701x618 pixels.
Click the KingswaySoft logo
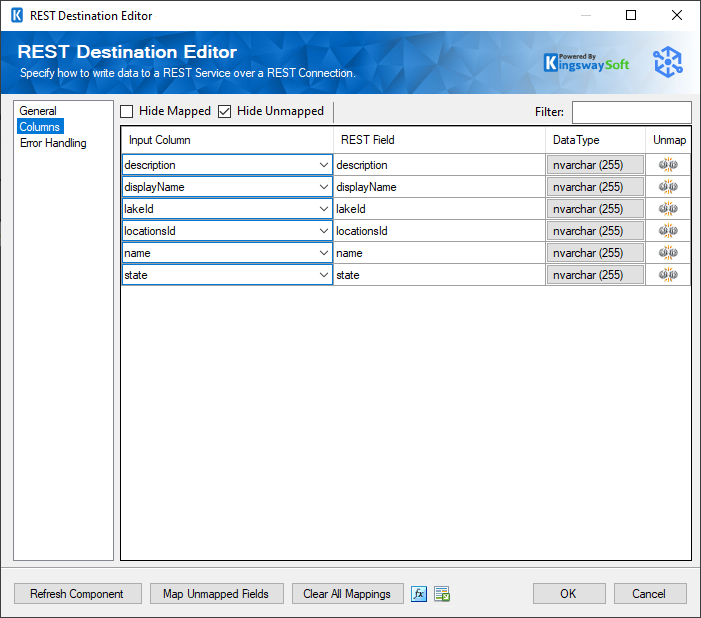coord(586,63)
